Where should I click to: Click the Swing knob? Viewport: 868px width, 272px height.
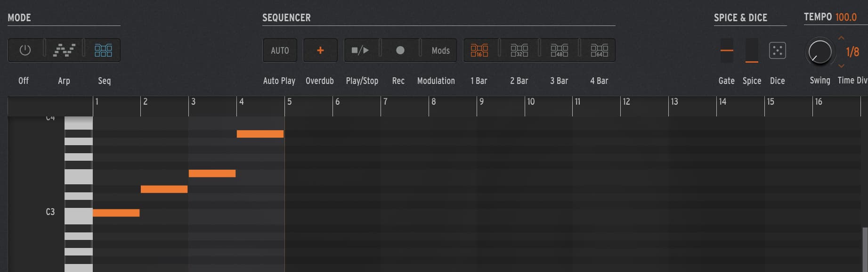pos(819,51)
